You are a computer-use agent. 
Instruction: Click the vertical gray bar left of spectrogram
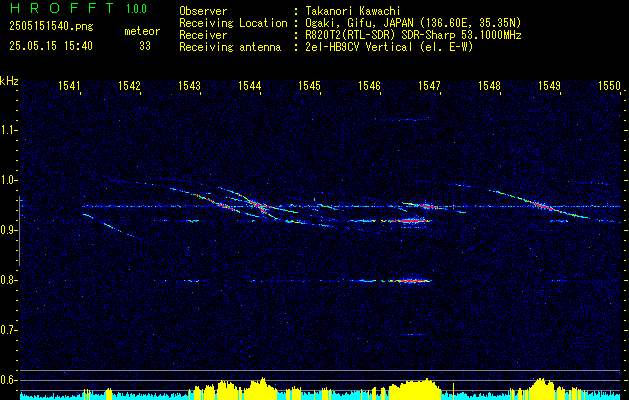[x=19, y=230]
